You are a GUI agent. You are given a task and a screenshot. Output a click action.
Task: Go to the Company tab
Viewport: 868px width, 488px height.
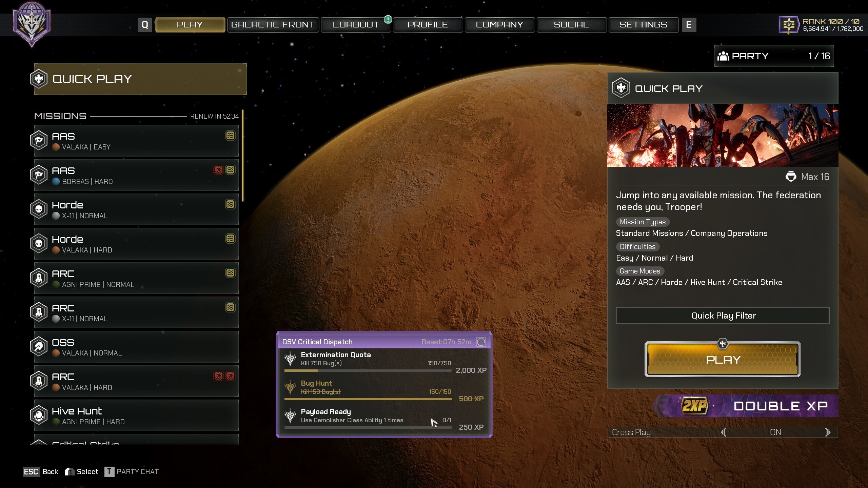[x=500, y=25]
